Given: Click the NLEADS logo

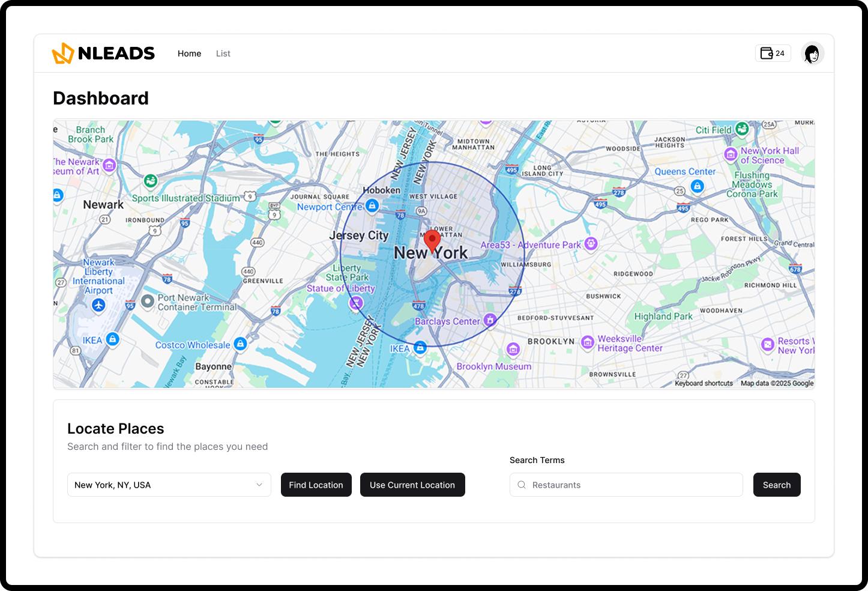Looking at the screenshot, I should [103, 53].
